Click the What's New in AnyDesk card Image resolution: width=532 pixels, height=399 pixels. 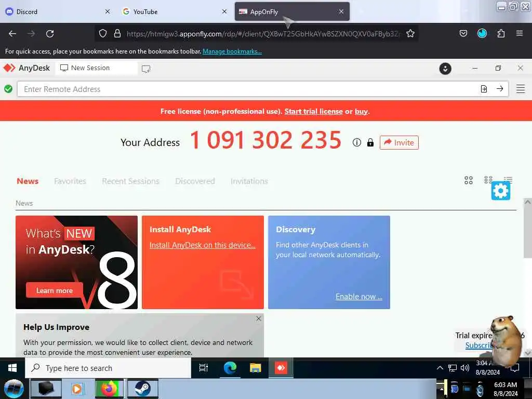coord(77,262)
